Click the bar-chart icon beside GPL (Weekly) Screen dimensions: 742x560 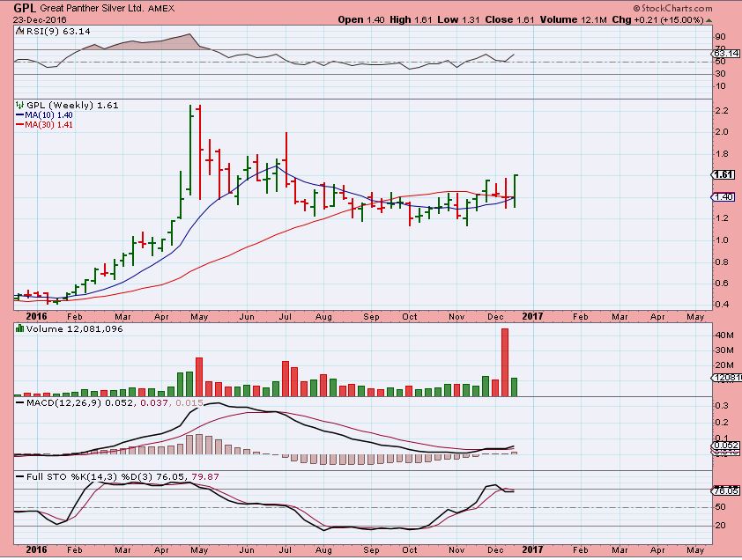pyautogui.click(x=20, y=105)
